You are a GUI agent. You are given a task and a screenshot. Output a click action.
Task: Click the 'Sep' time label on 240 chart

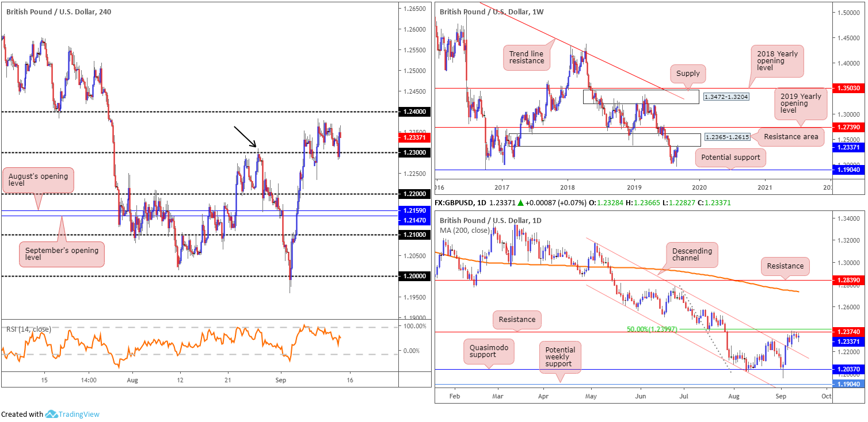[x=281, y=380]
